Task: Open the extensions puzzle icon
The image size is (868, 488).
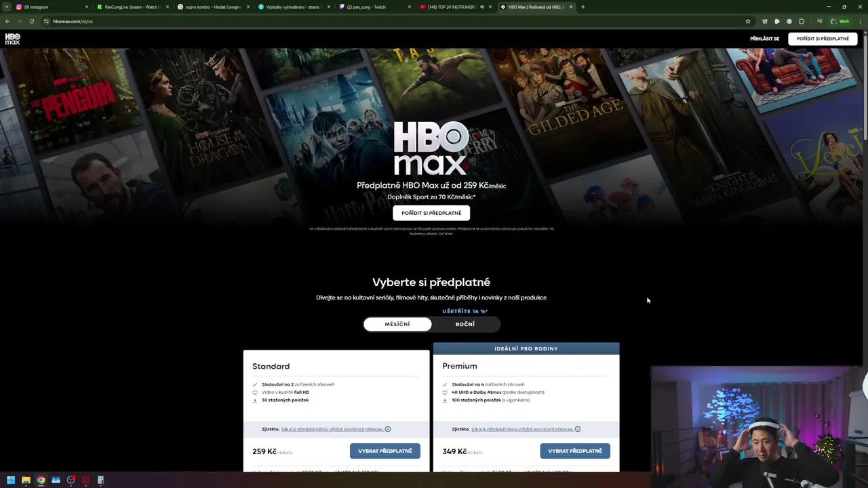Action: (x=802, y=21)
